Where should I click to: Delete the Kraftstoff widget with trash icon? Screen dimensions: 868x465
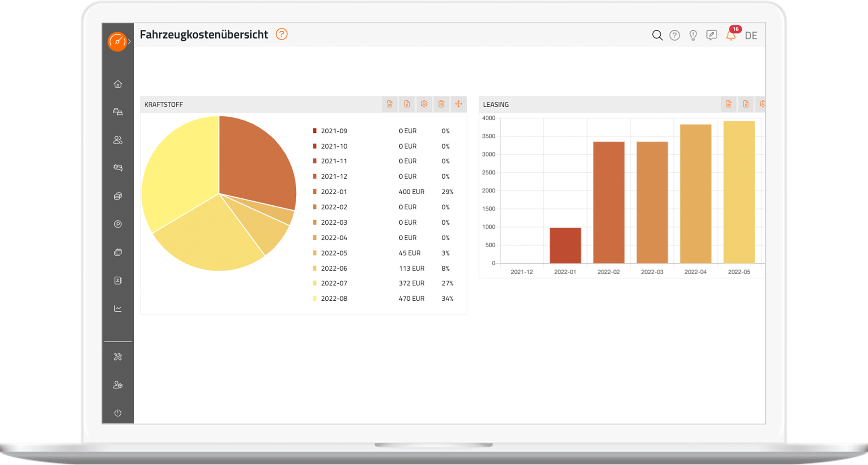441,104
